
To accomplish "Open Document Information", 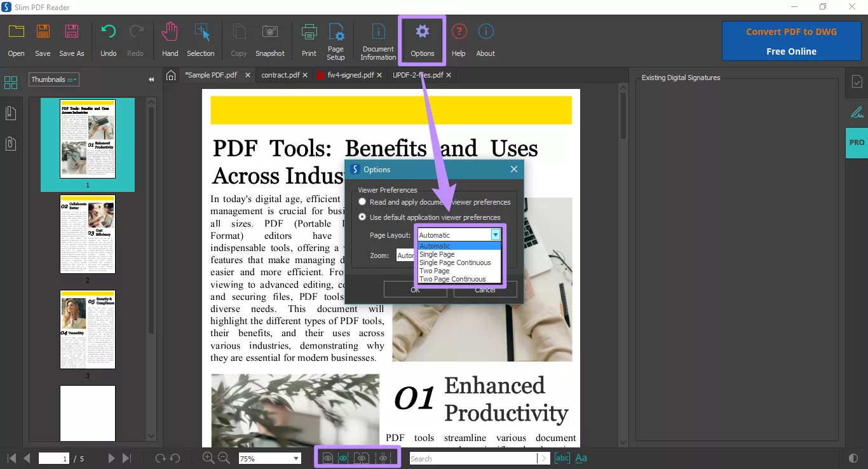I will [377, 38].
